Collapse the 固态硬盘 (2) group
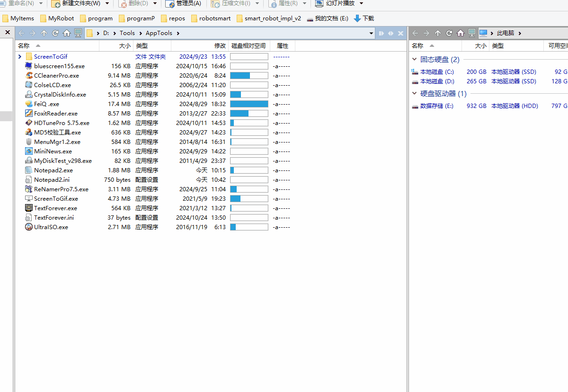The height and width of the screenshot is (392, 568). [415, 60]
